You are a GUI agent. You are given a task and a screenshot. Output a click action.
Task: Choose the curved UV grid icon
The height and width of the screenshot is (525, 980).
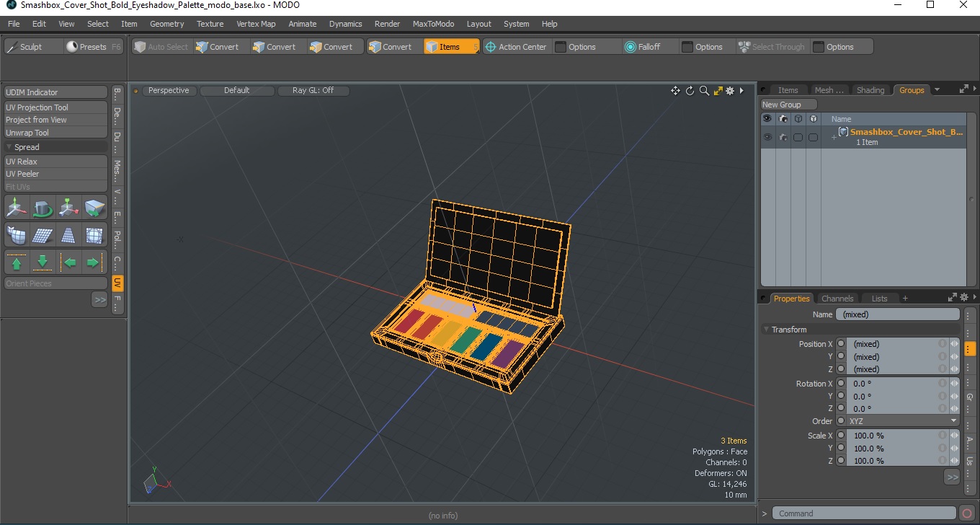[17, 235]
